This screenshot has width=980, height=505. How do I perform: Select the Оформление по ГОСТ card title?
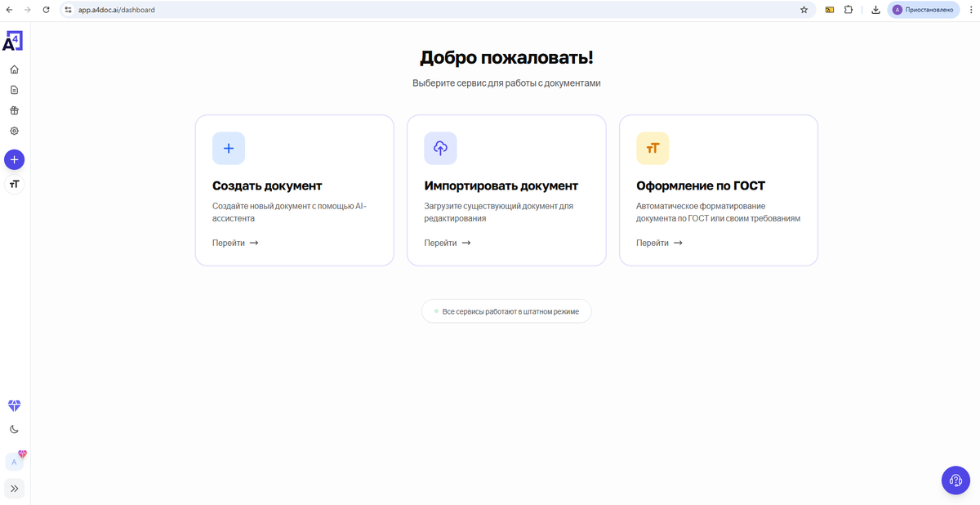701,186
